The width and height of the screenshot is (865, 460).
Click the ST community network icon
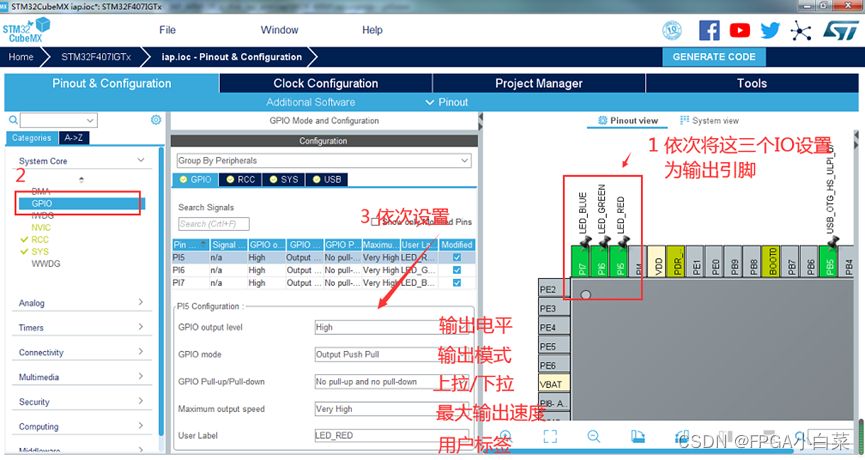pos(800,30)
